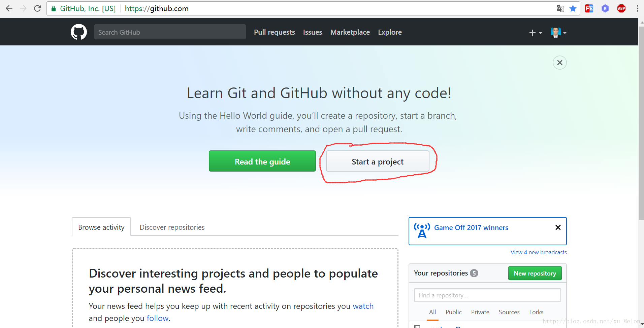Filter repositories by Sources

(x=509, y=312)
